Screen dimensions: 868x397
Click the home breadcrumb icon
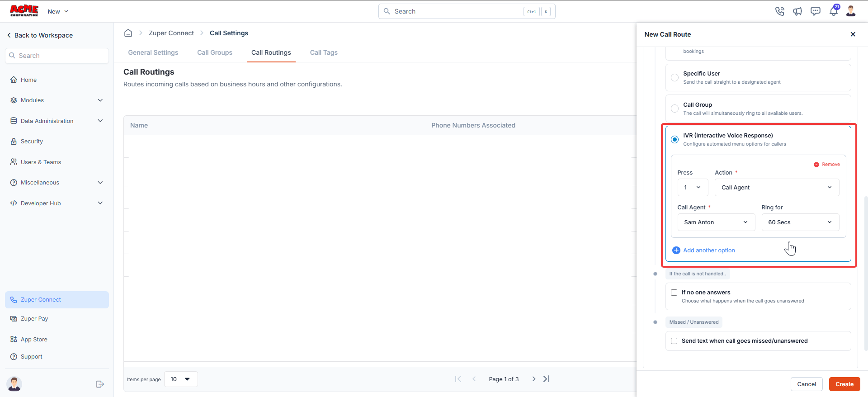128,33
